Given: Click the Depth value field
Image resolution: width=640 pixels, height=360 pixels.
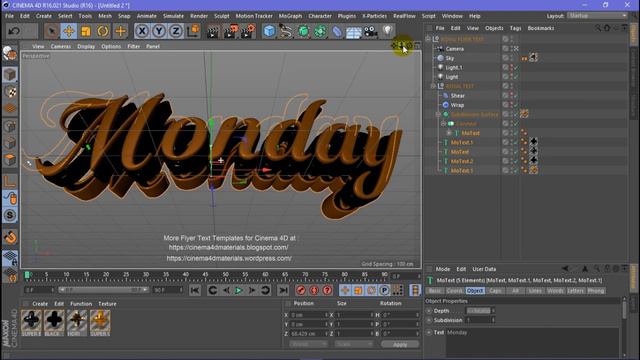Looking at the screenshot, I should tap(478, 311).
